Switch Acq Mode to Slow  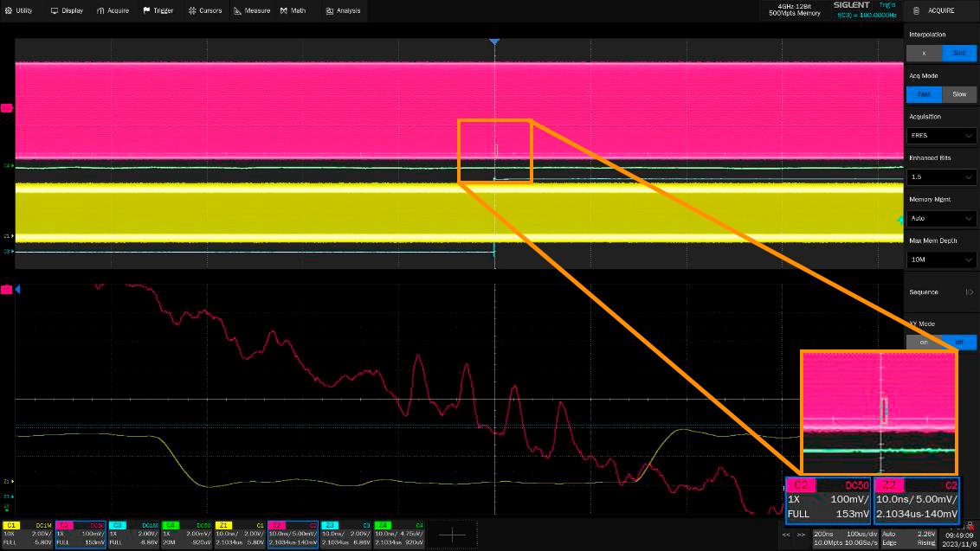[958, 93]
